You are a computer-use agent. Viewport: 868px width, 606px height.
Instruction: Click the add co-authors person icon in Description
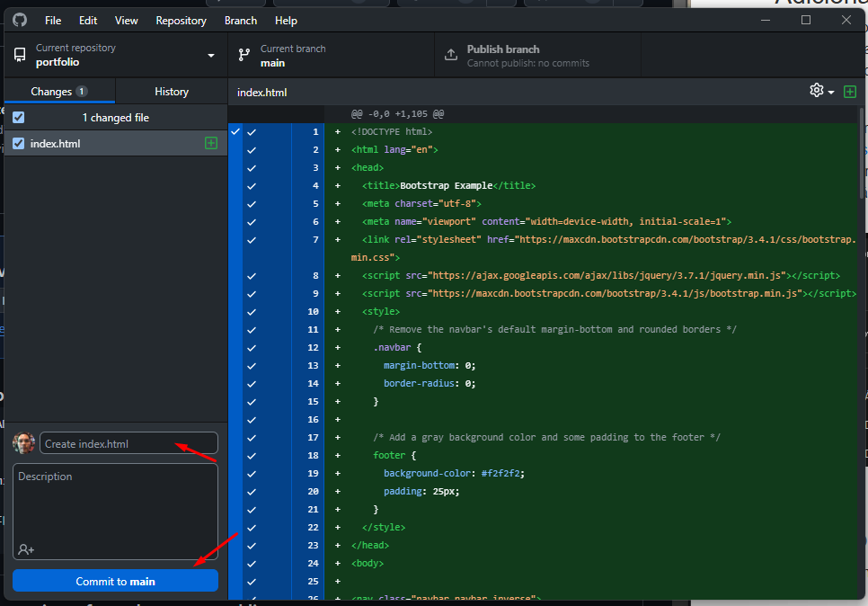25,549
